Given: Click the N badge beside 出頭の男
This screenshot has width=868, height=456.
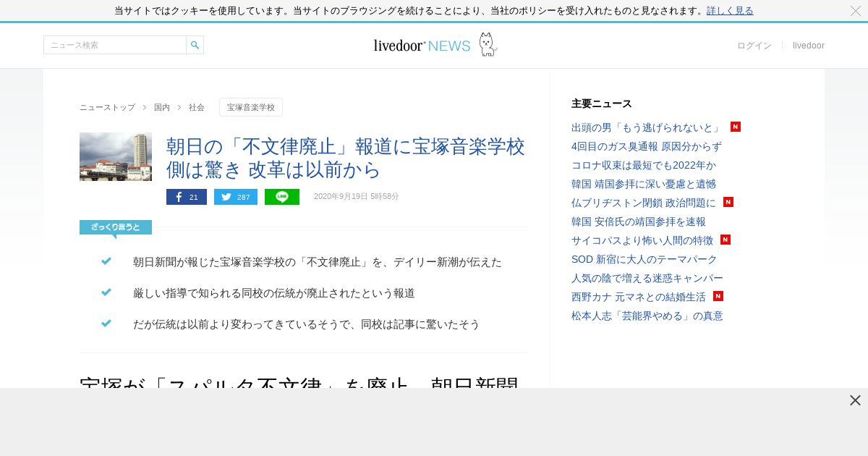Looking at the screenshot, I should [x=736, y=127].
